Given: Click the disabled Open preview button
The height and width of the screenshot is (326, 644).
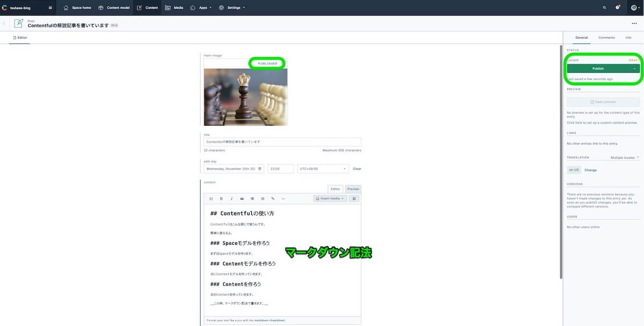Looking at the screenshot, I should coord(603,102).
